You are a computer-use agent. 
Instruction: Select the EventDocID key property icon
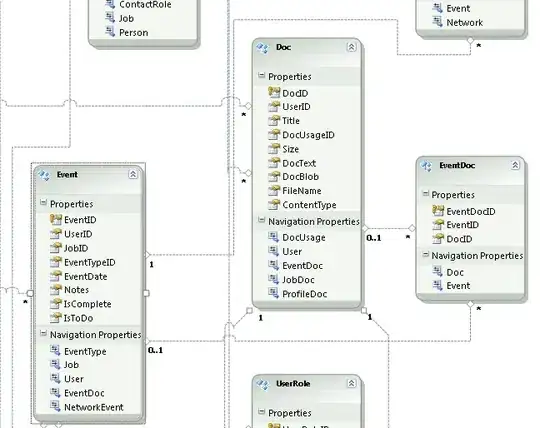pos(438,210)
